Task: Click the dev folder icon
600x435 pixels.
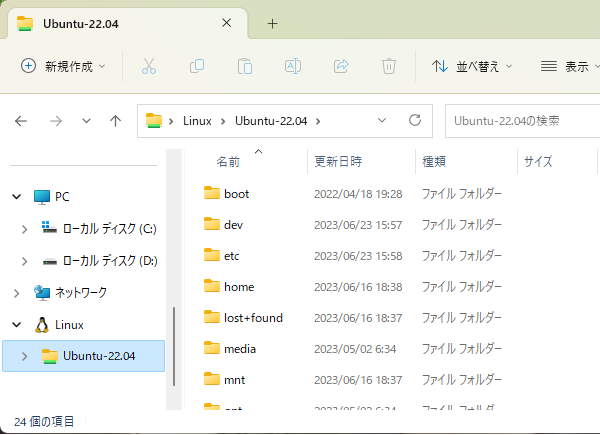Action: pyautogui.click(x=212, y=224)
